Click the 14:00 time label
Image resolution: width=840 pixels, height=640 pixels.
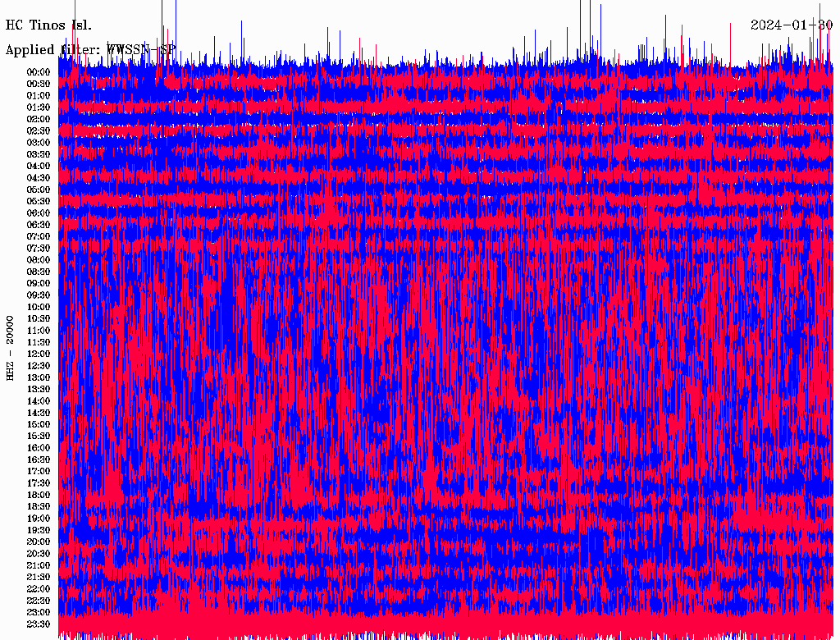click(x=39, y=401)
